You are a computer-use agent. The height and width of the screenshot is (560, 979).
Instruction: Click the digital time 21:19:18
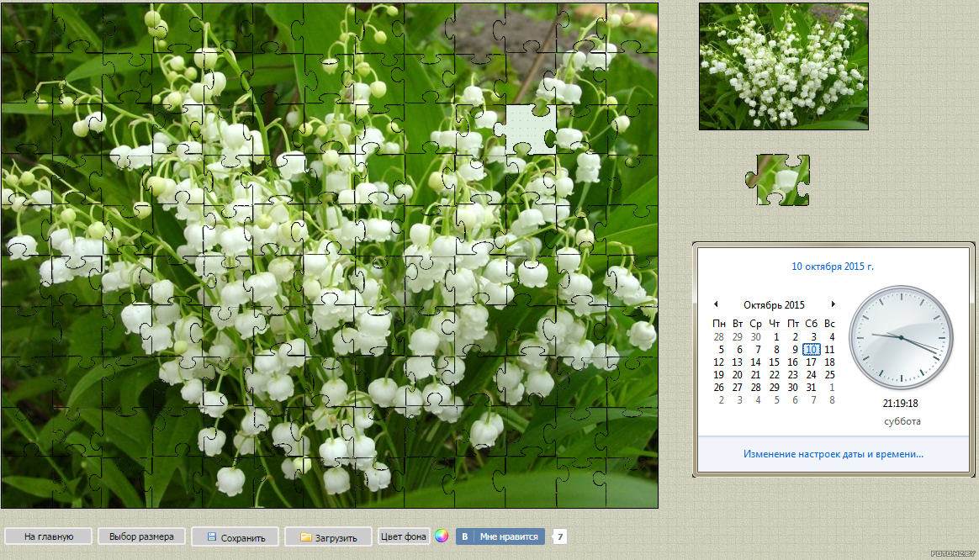pos(900,404)
